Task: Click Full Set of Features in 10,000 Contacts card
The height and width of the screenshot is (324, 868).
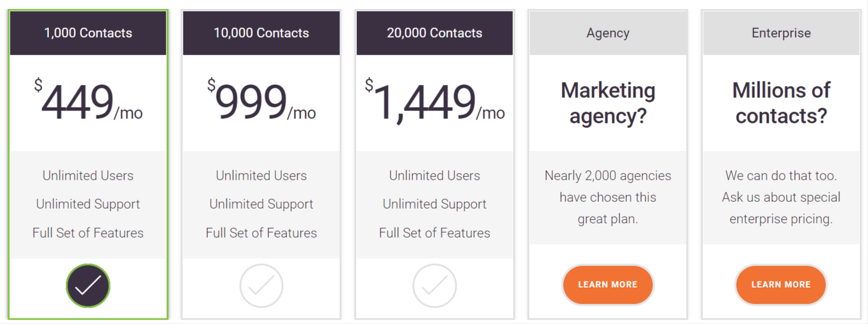Action: (261, 232)
